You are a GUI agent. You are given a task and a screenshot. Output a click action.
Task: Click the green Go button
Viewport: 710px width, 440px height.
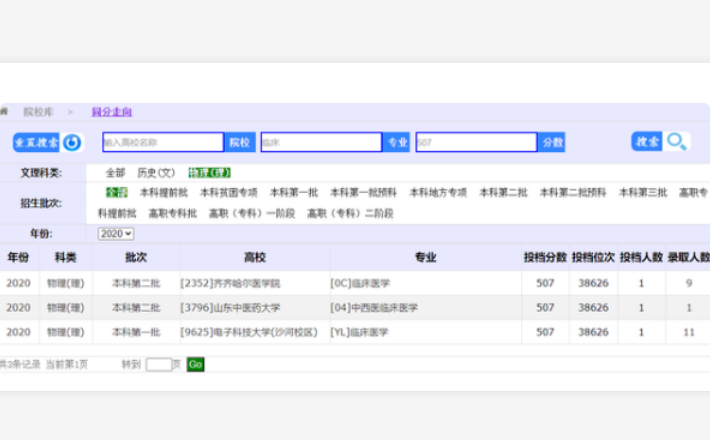click(196, 364)
